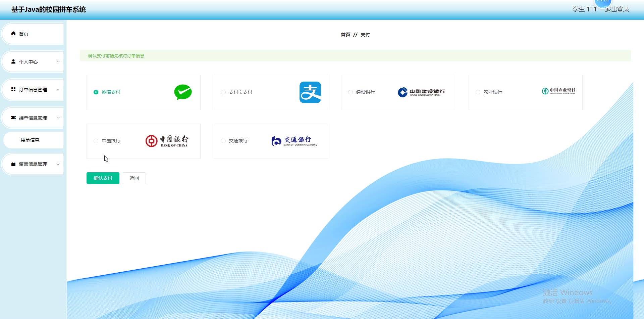The height and width of the screenshot is (319, 644).
Task: Collapse the 接单信息管理 chevron arrow
Action: (58, 118)
